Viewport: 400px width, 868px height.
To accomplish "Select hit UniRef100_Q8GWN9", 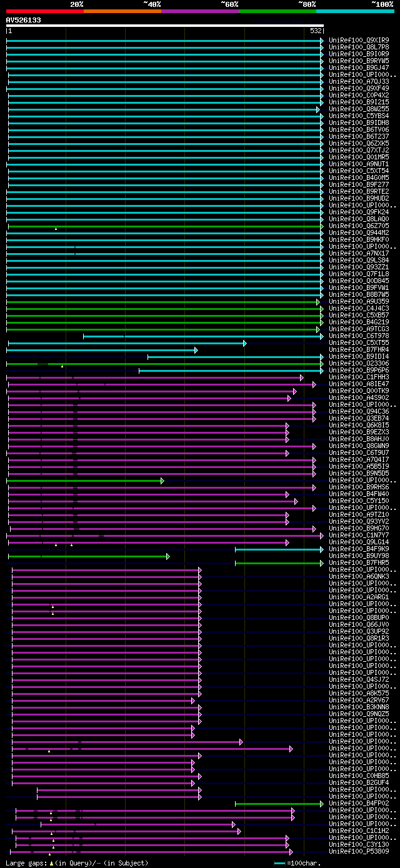I will 359,446.
